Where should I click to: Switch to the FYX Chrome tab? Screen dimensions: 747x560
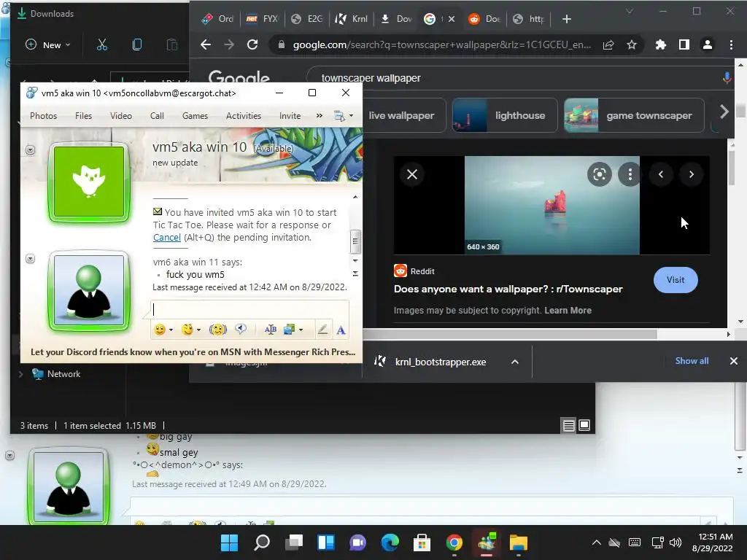tap(262, 19)
